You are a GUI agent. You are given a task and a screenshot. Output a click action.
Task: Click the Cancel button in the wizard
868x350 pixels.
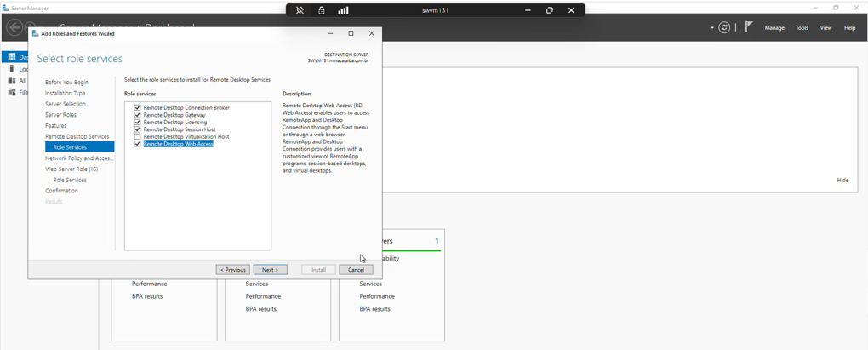[x=356, y=270]
